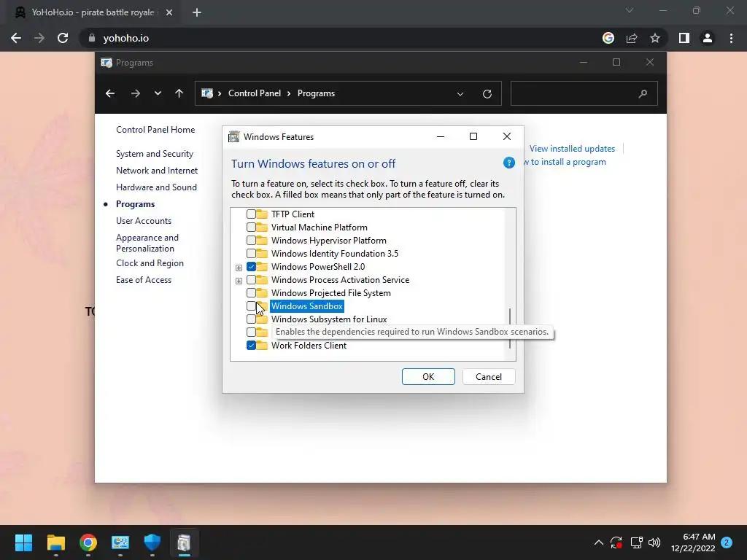
Task: Open Chrome tab search chevron
Action: (630, 10)
